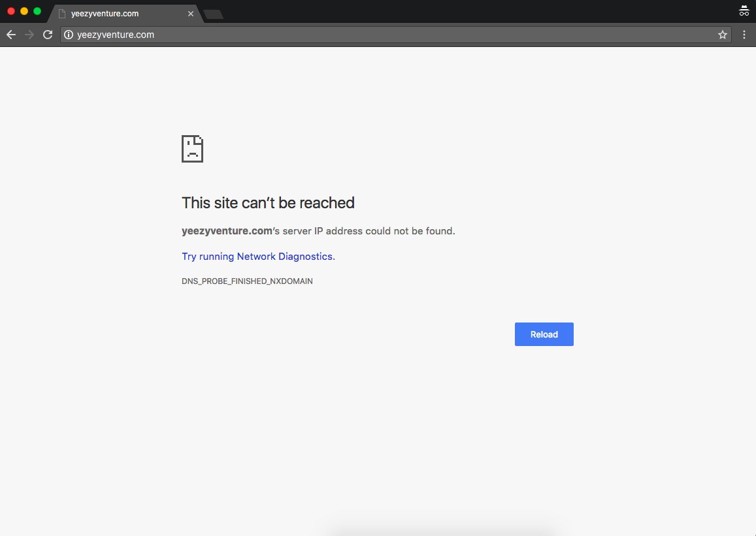
Task: View site information icon in address bar
Action: pyautogui.click(x=69, y=35)
